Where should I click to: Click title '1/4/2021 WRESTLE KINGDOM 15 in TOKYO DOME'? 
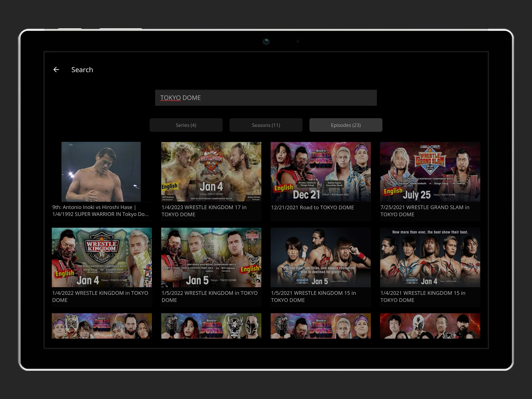tap(423, 297)
